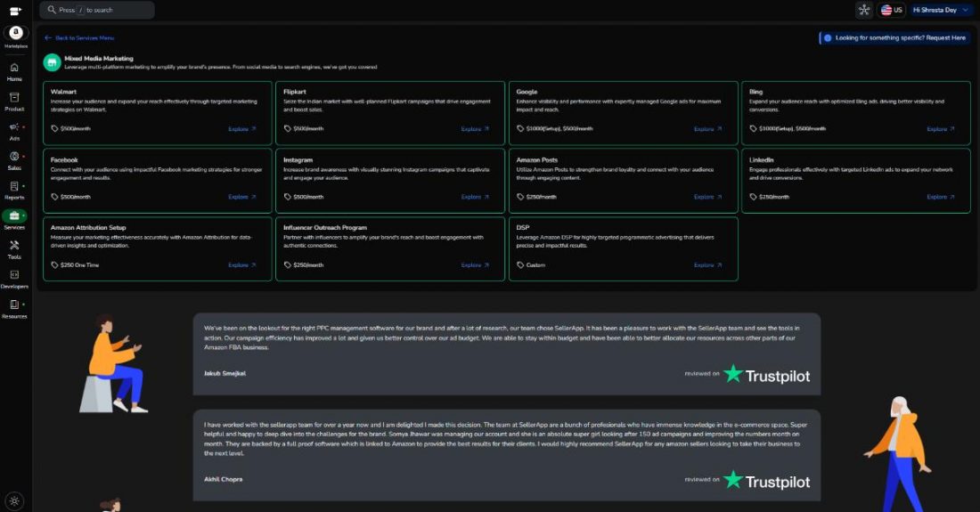Click the AI sparkle icon in top bar
The height and width of the screenshot is (512, 980).
pyautogui.click(x=864, y=10)
